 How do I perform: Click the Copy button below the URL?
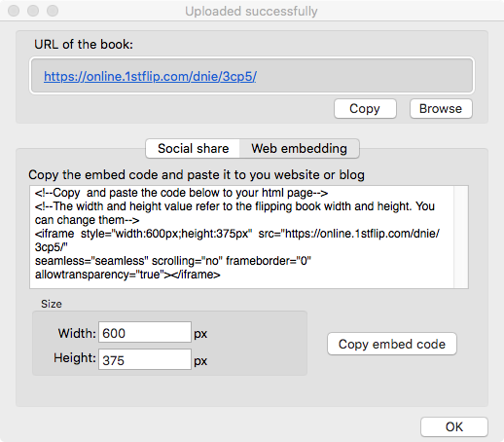[365, 109]
